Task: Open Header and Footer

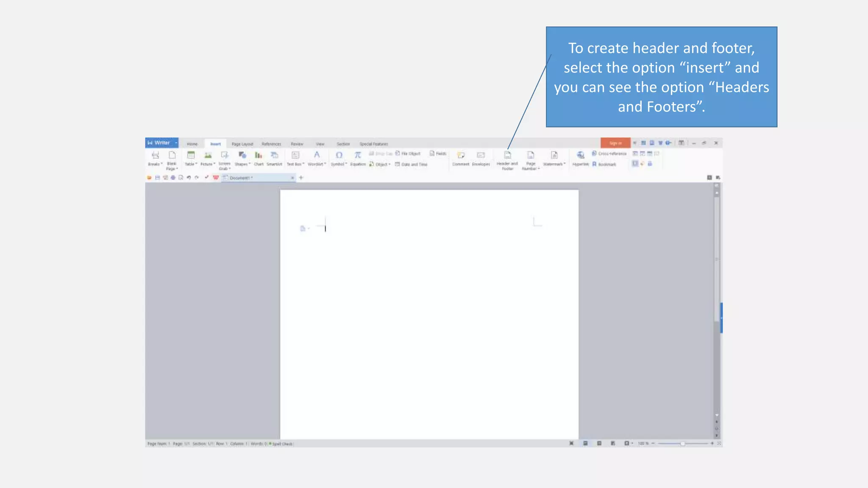Action: 507,160
